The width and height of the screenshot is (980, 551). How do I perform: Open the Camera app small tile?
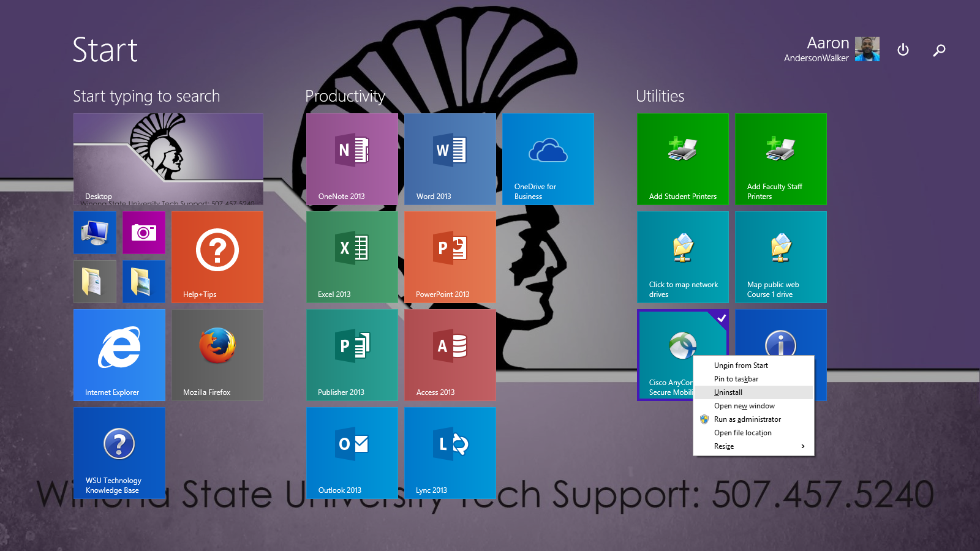tap(144, 233)
